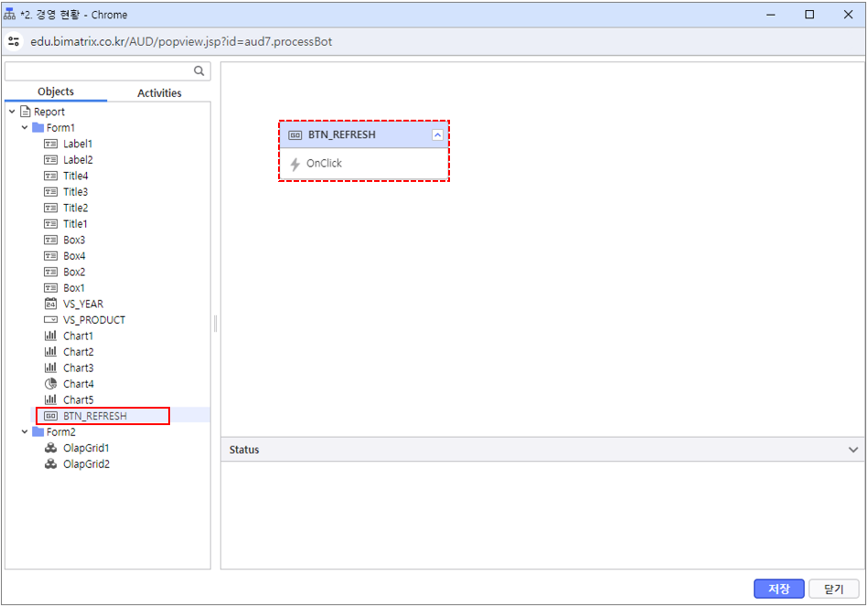This screenshot has width=868, height=607.
Task: Click the VS_YEAR calendar icon
Action: [50, 304]
